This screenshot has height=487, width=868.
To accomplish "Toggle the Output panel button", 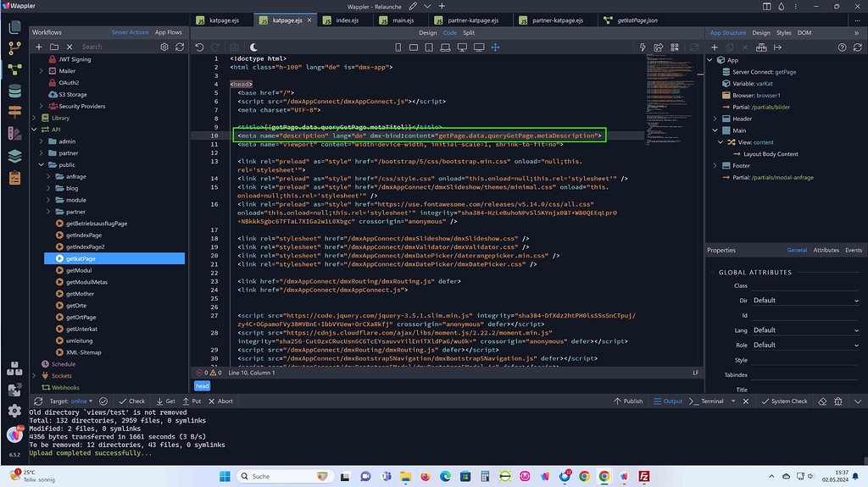I will [x=667, y=401].
